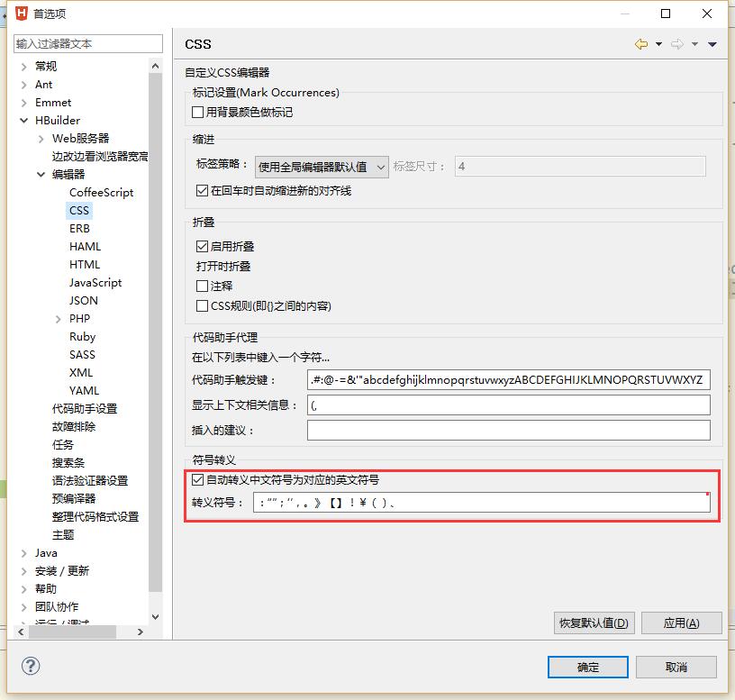Select SASS in the editor tree
This screenshot has height=700, width=735.
pyautogui.click(x=82, y=354)
